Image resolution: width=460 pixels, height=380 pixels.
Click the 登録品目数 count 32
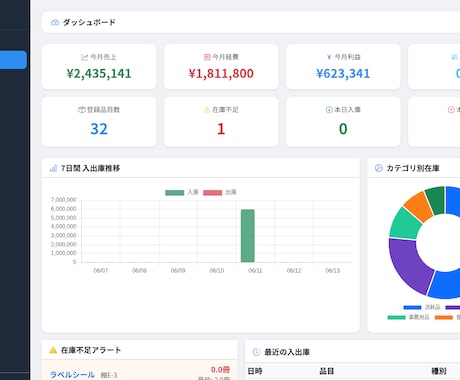click(99, 129)
